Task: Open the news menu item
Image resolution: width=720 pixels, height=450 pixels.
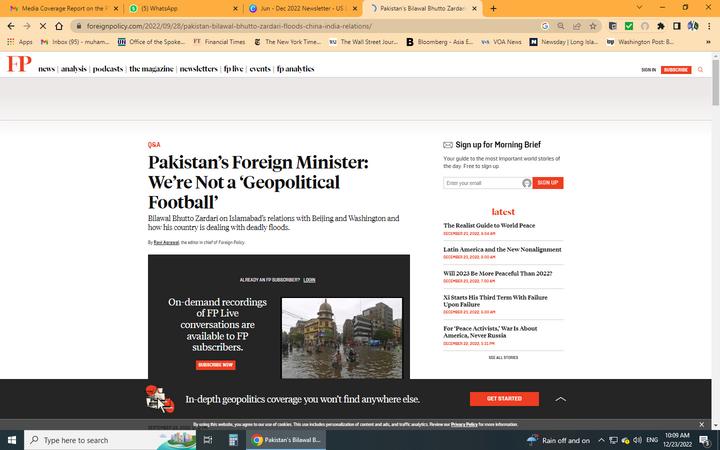Action: [46, 69]
